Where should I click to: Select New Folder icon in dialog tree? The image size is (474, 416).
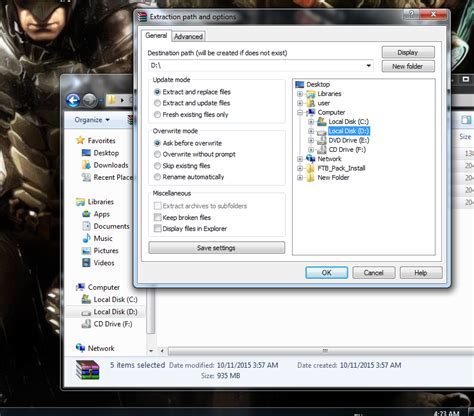pos(311,178)
